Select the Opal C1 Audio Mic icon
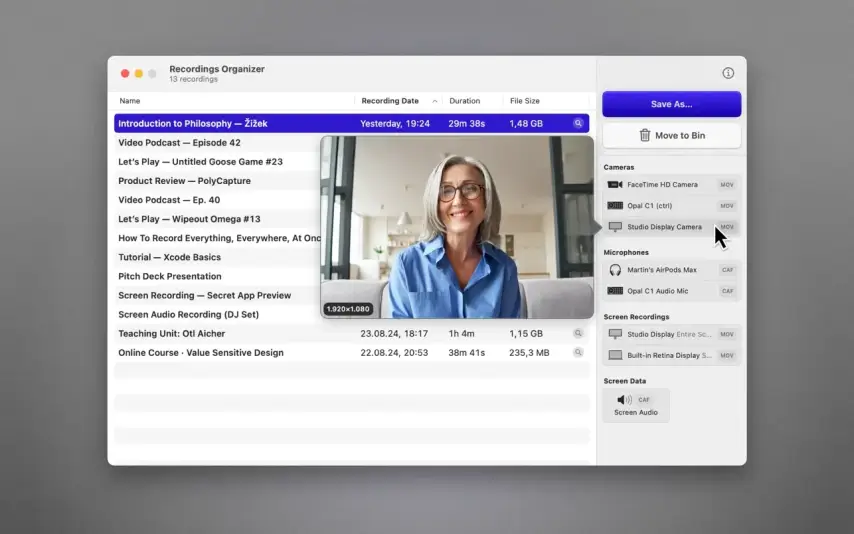The image size is (854, 534). coord(615,291)
